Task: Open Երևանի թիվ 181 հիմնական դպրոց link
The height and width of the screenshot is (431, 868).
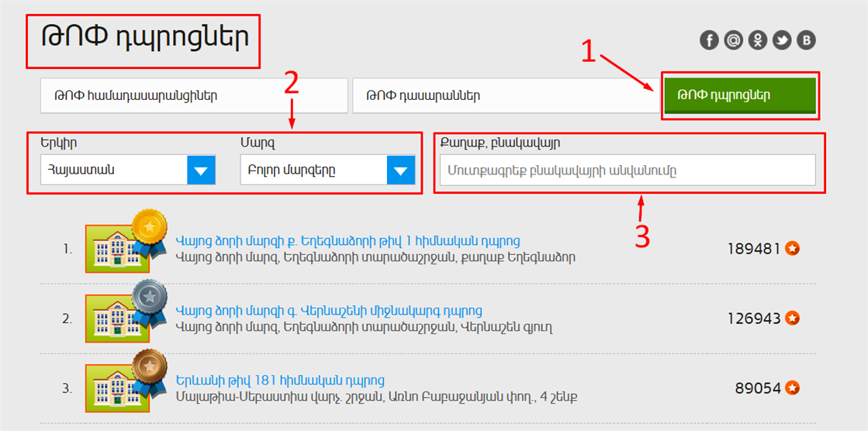Action: (280, 380)
